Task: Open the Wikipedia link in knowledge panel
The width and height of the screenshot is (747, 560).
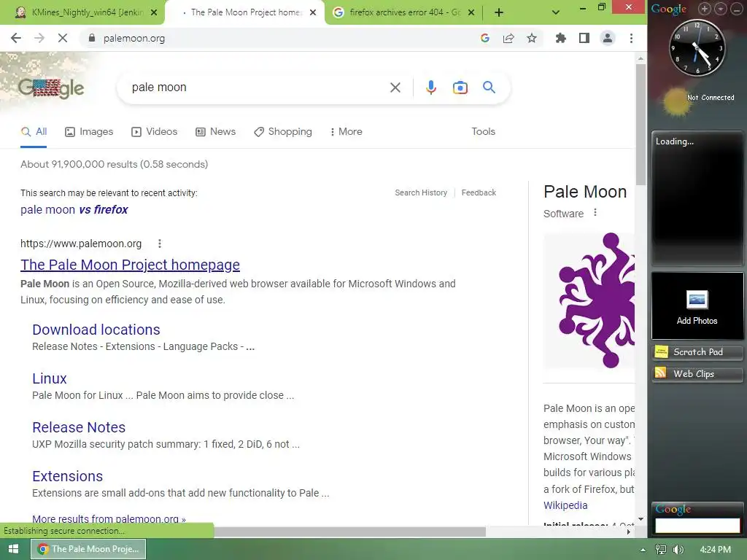Action: 565,505
